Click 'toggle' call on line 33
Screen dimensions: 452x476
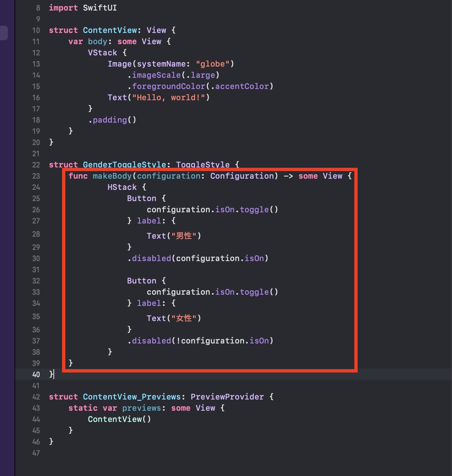pyautogui.click(x=254, y=292)
